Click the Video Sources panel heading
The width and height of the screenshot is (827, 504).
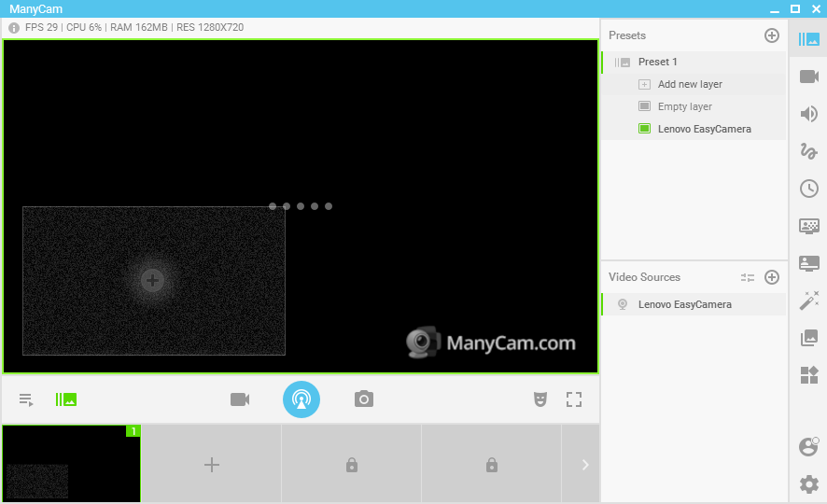[x=644, y=277]
